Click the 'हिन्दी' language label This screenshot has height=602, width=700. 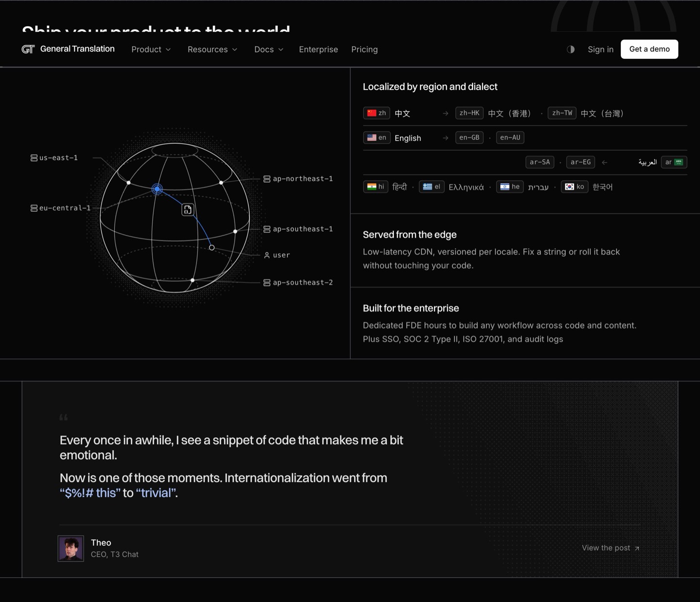coord(400,187)
